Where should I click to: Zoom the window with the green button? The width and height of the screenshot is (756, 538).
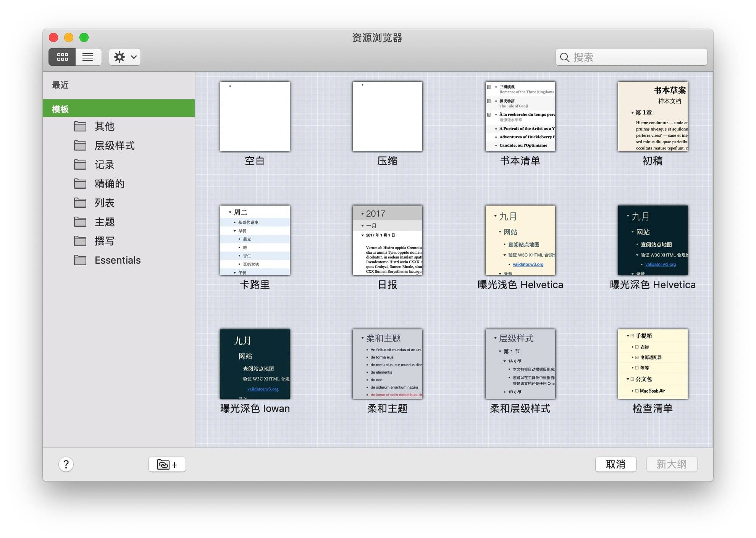(x=84, y=37)
